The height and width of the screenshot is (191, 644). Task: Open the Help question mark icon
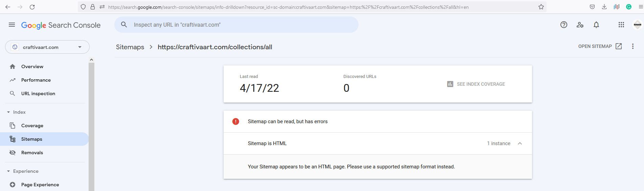click(563, 25)
